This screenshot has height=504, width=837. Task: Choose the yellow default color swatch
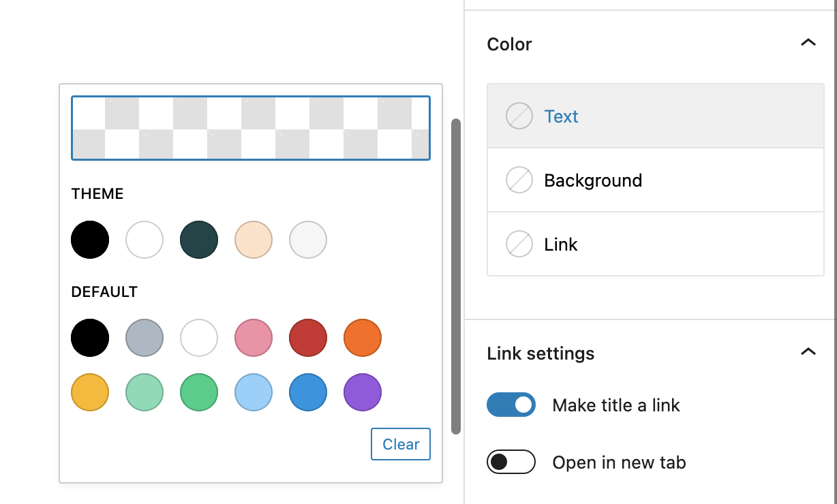(x=90, y=392)
